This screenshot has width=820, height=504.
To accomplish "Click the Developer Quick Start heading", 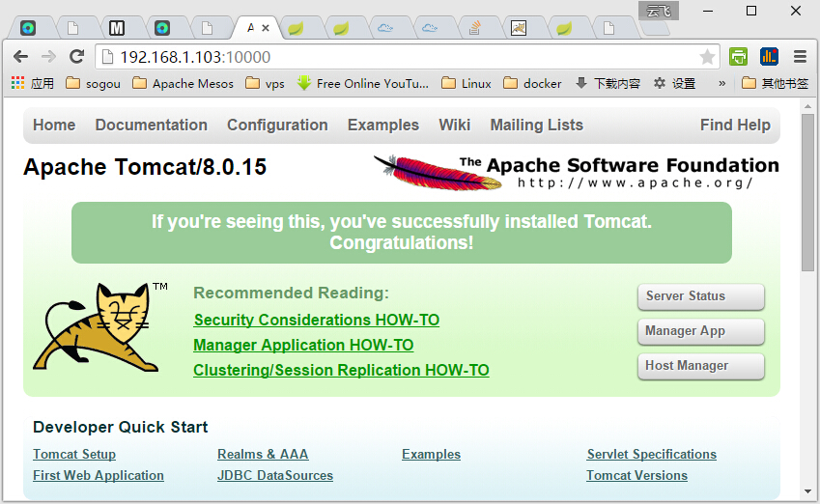I will point(121,427).
